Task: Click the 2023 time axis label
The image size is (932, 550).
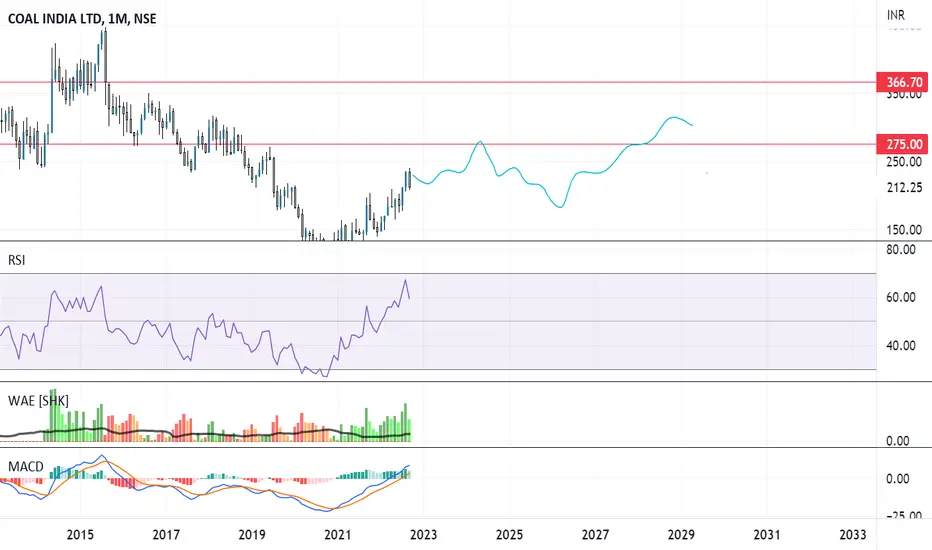Action: tap(423, 535)
